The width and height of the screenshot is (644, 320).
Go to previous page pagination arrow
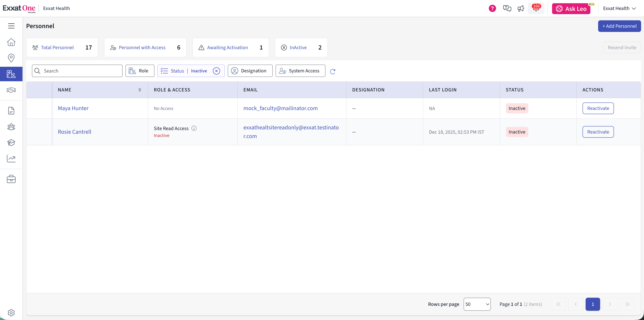pos(575,304)
